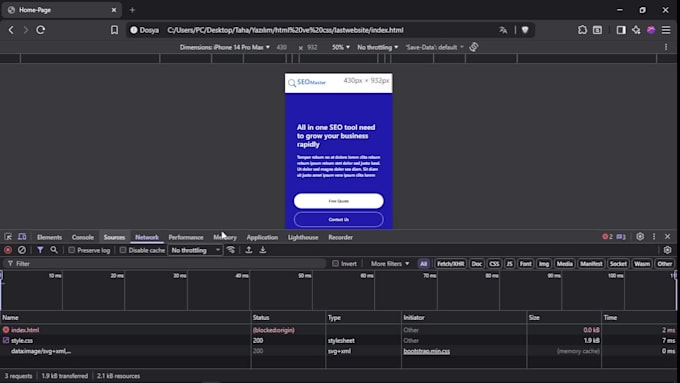Filter requests by Img type
Image resolution: width=680 pixels, height=383 pixels.
coord(544,264)
